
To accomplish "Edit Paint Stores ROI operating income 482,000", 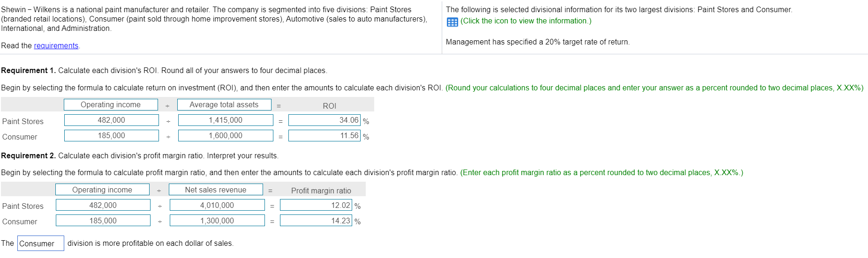I will pyautogui.click(x=112, y=120).
